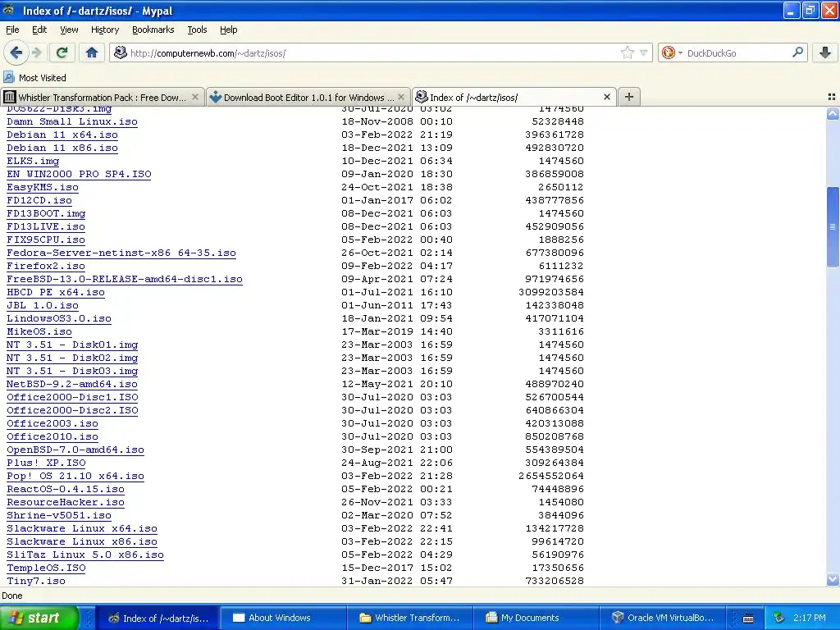Open the Pop!_OS 21.10 x64.iso link
Image resolution: width=840 pixels, height=630 pixels.
(x=75, y=477)
